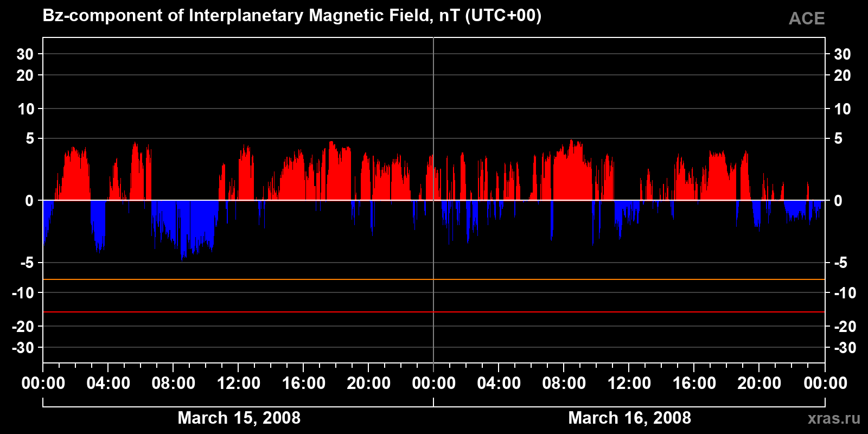Click the right axis value 0

point(838,201)
